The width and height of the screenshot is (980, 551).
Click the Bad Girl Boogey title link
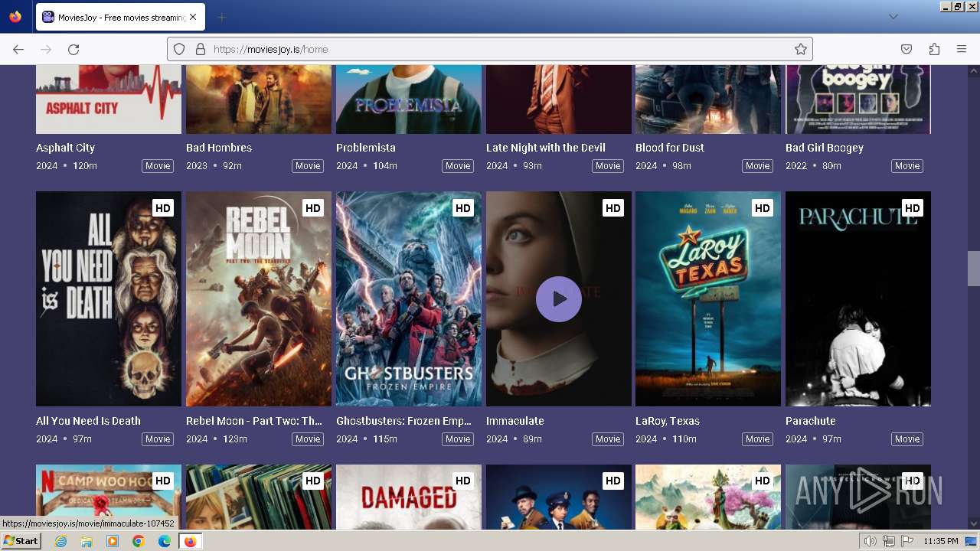[825, 148]
